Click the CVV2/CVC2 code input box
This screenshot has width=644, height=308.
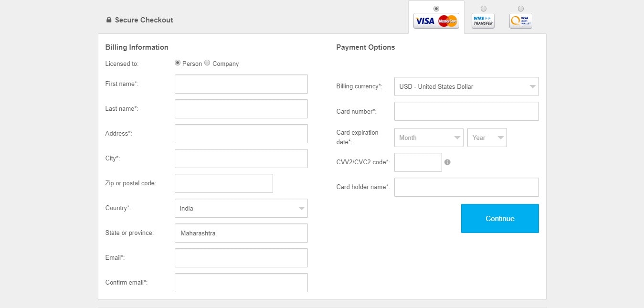[x=418, y=162]
